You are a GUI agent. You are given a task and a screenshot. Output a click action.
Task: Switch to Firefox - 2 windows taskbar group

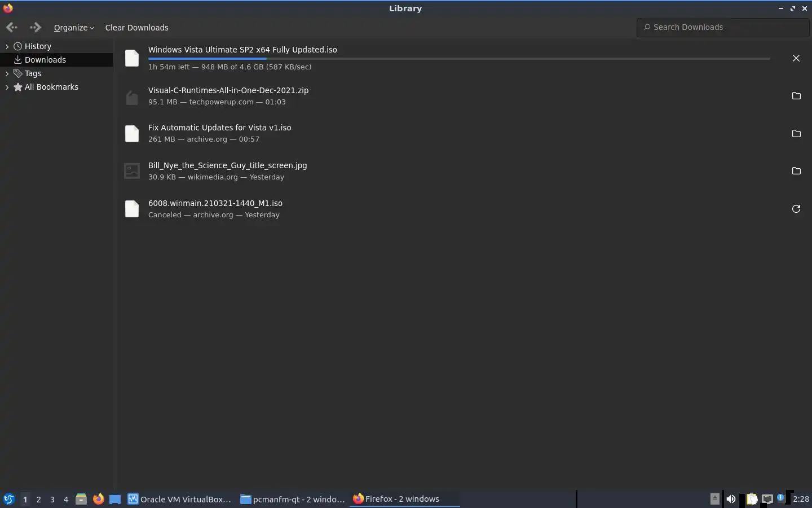coord(405,499)
